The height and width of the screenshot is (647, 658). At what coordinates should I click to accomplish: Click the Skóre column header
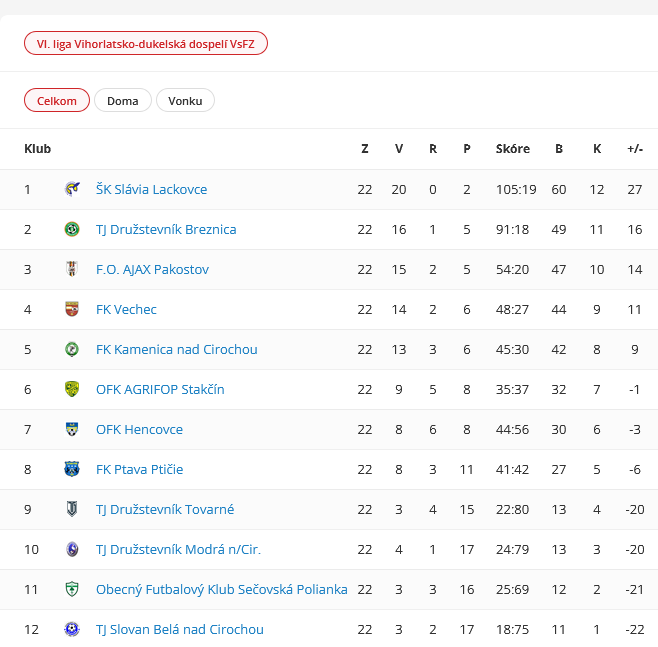point(513,149)
